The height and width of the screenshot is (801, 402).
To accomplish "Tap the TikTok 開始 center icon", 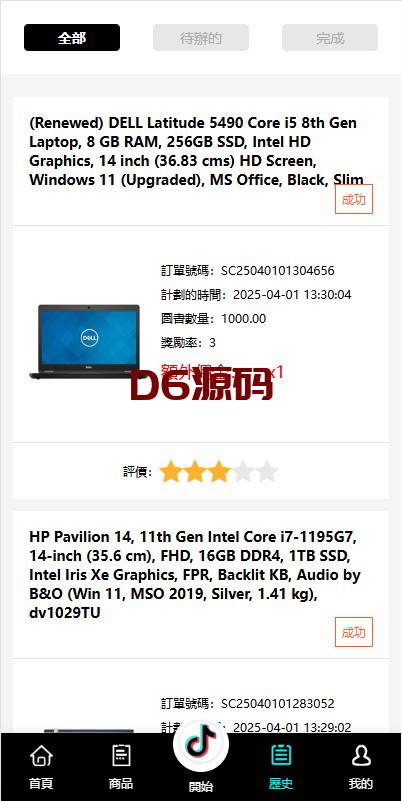I will [x=201, y=743].
